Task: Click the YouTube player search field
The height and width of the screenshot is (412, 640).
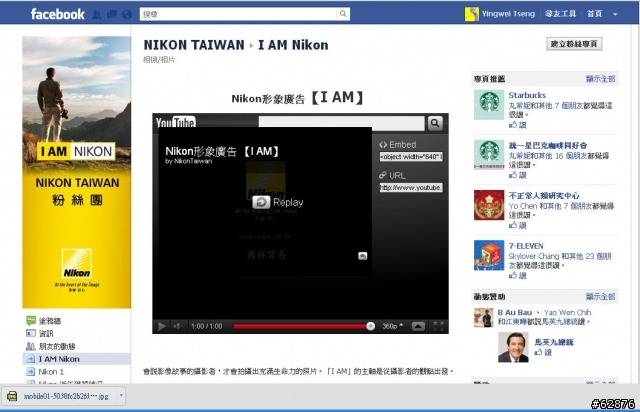Action: 341,123
